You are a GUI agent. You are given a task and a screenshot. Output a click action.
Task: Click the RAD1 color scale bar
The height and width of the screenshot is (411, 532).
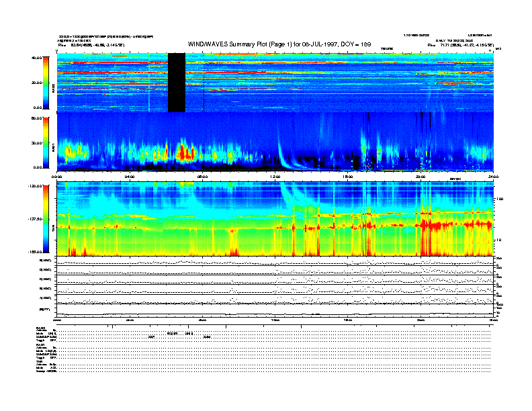pos(46,143)
